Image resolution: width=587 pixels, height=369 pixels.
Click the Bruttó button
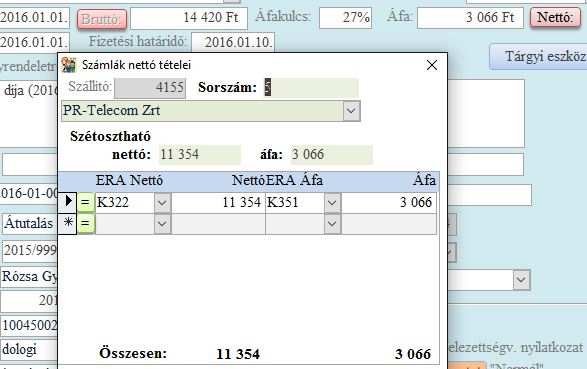(x=102, y=19)
